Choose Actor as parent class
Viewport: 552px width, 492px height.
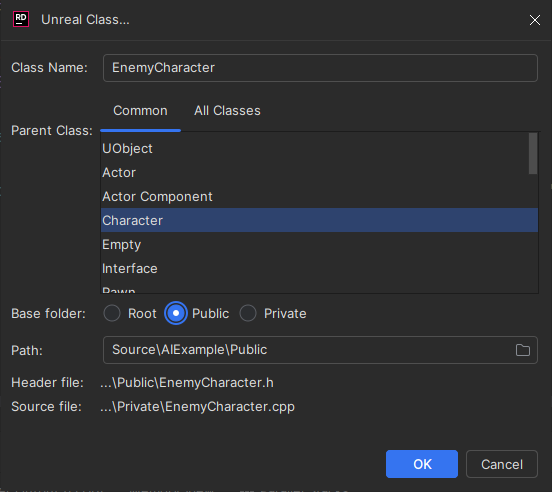coord(319,172)
